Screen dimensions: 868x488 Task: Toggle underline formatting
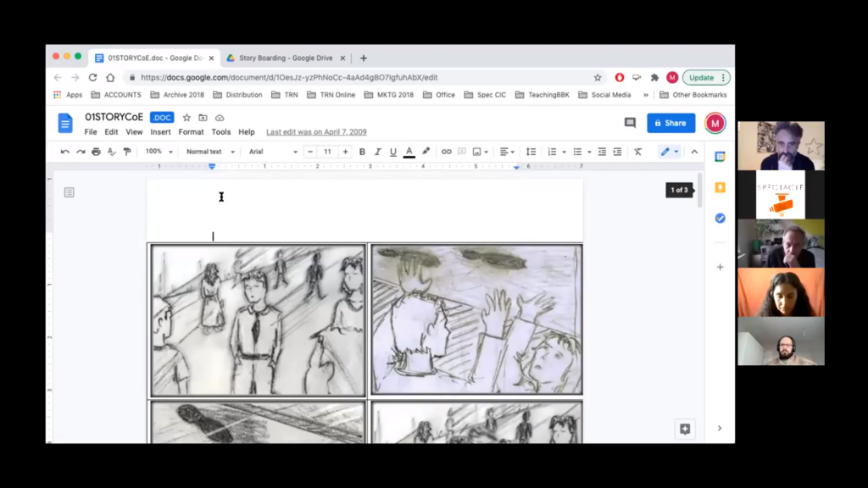point(393,152)
